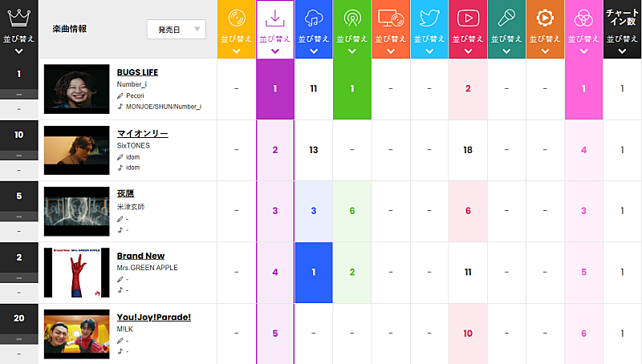The width and height of the screenshot is (642, 364).
Task: Click the cloud streaming icon
Action: pyautogui.click(x=314, y=18)
